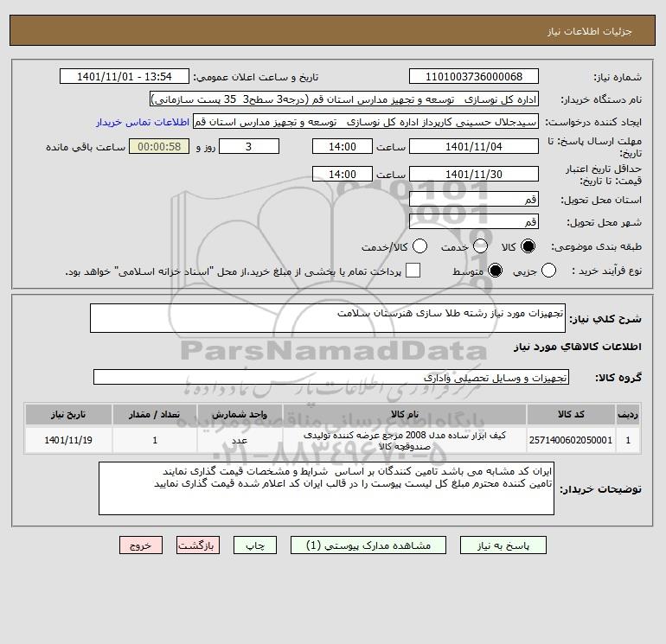Click the توضیحات خریدار text area
666x644 pixels.
point(326,488)
